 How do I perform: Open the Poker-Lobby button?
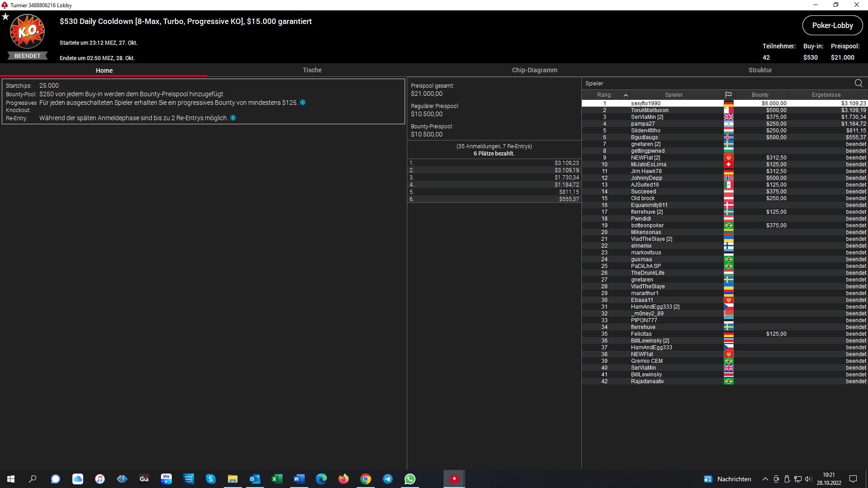click(832, 26)
